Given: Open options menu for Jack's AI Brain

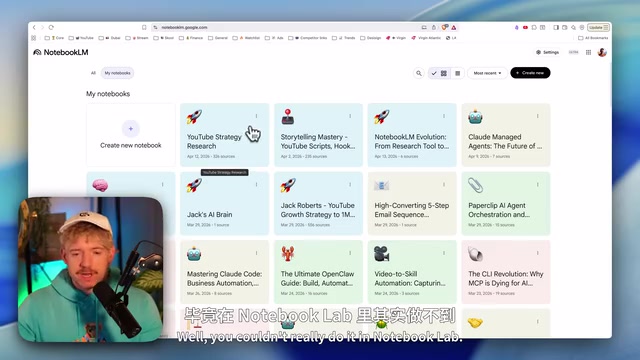Looking at the screenshot, I should pyautogui.click(x=256, y=184).
